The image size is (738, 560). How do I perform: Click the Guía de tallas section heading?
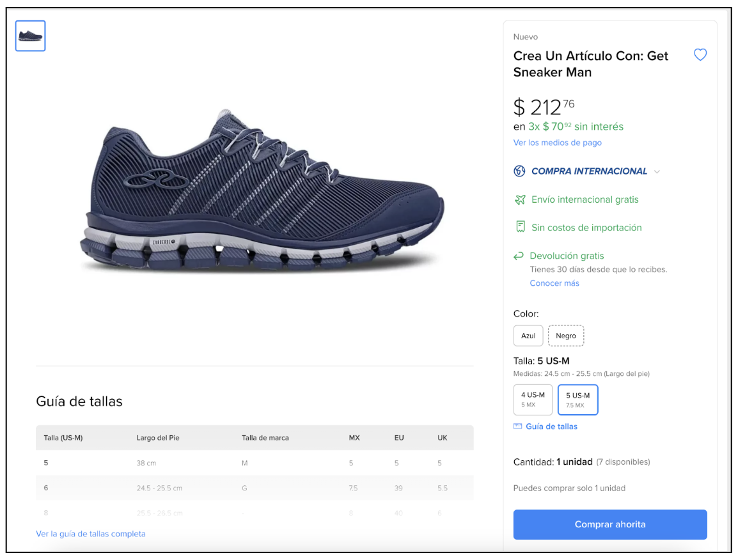click(x=79, y=401)
